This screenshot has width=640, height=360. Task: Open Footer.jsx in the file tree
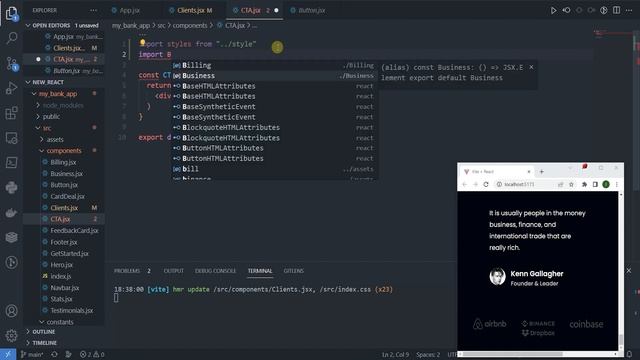[64, 242]
